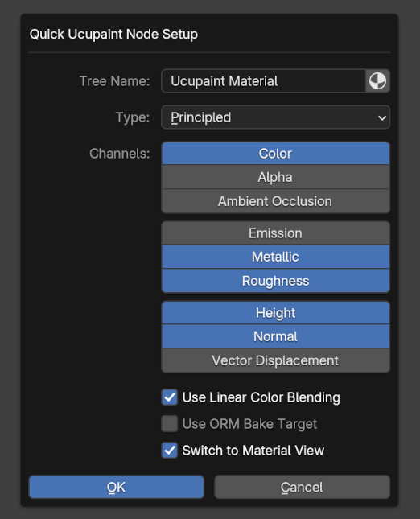Click the 'Channels:' label
This screenshot has width=420, height=519.
point(119,154)
